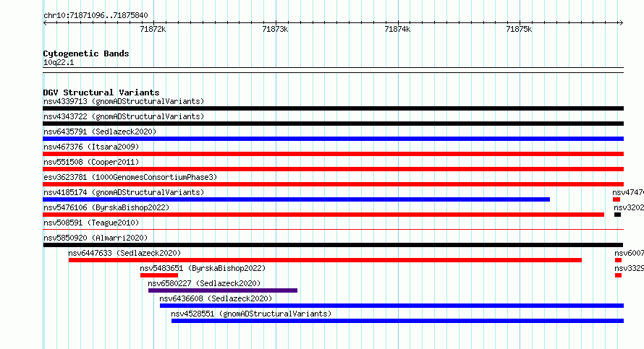Click the red bar under nsv467376
This screenshot has height=349, width=644.
pyautogui.click(x=333, y=154)
